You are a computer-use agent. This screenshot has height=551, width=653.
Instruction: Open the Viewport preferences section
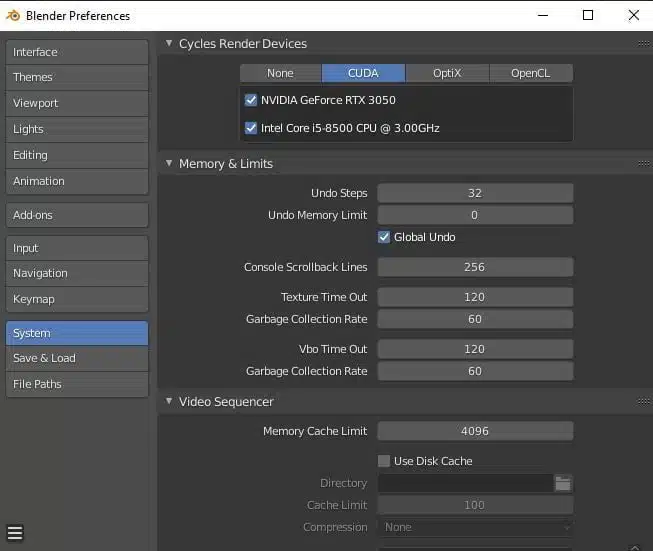pos(77,103)
